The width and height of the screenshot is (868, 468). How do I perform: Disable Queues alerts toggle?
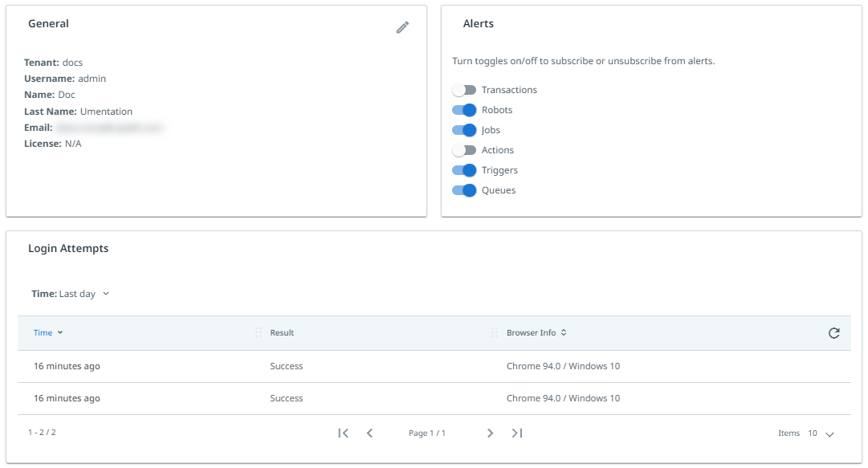464,190
